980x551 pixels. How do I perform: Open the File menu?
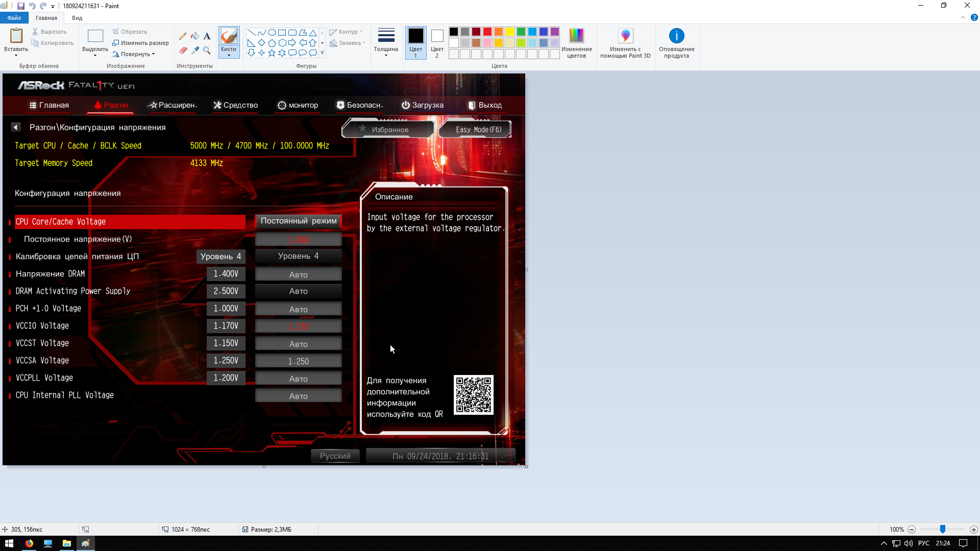click(x=14, y=18)
